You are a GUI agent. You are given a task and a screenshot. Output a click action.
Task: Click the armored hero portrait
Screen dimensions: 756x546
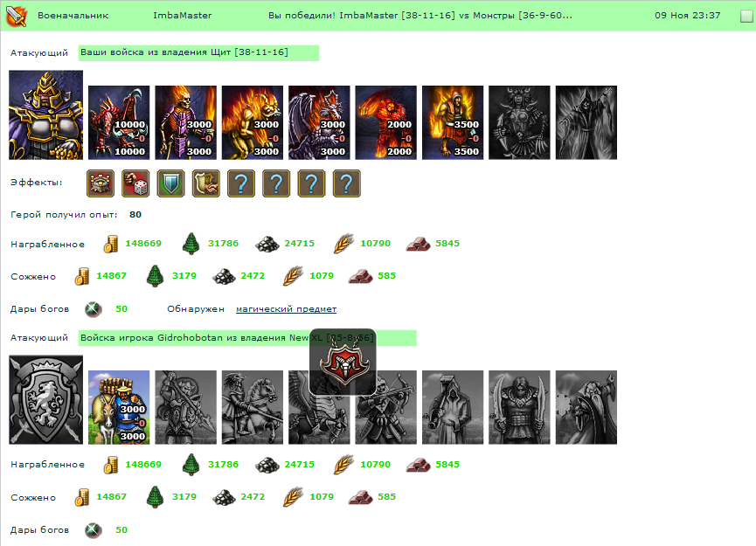(x=45, y=114)
